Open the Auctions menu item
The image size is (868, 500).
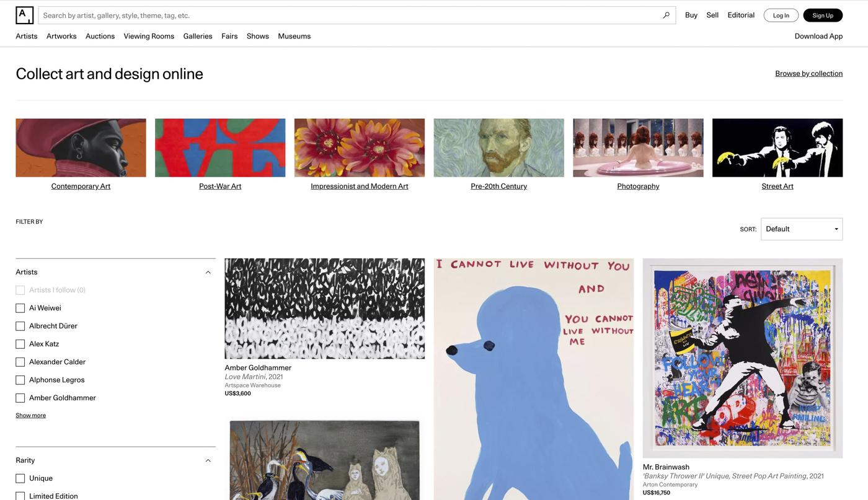(100, 36)
